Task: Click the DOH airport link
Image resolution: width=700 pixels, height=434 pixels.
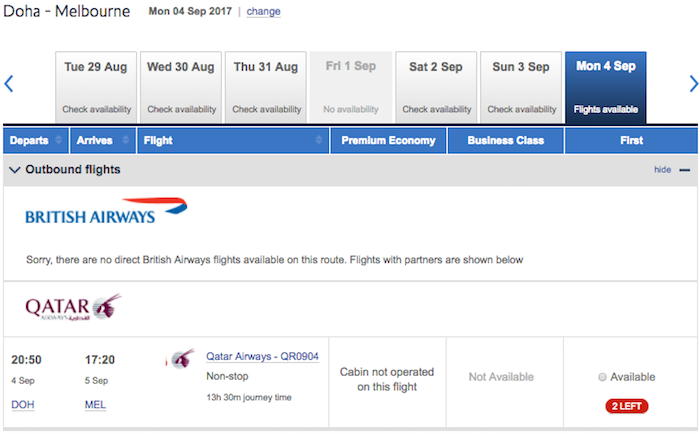Action: point(23,405)
